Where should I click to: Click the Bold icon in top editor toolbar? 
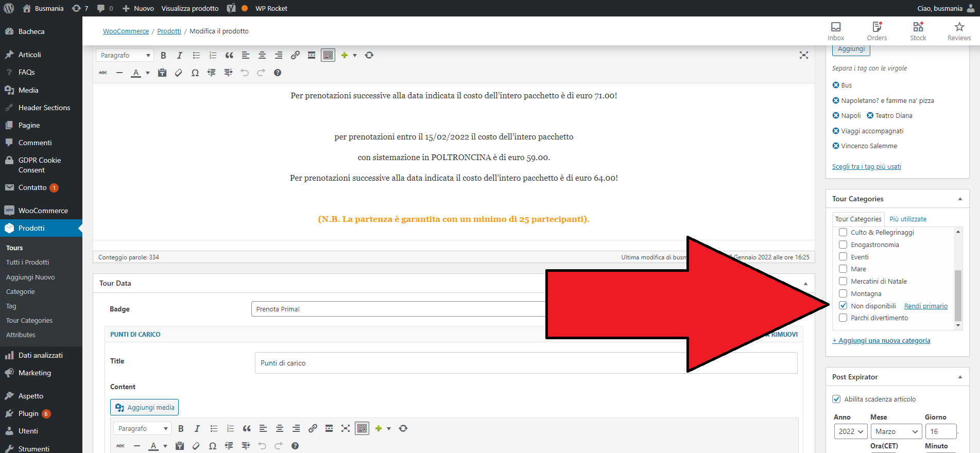click(163, 56)
